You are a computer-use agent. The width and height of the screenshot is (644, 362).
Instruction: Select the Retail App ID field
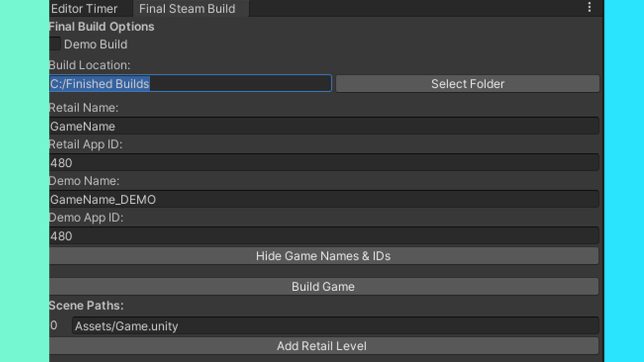(322, 162)
